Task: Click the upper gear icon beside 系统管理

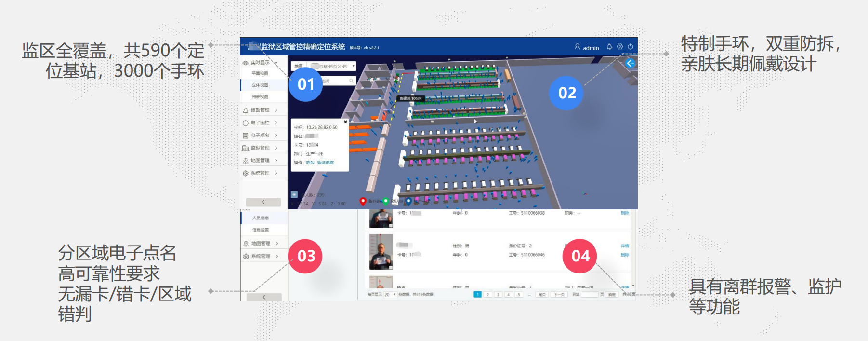Action: (x=246, y=173)
